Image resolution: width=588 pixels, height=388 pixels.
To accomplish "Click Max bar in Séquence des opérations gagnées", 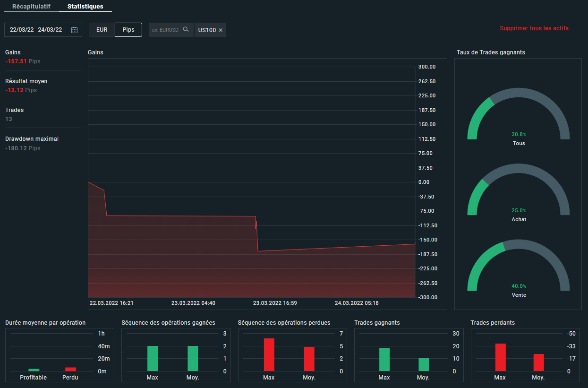I will [x=153, y=358].
